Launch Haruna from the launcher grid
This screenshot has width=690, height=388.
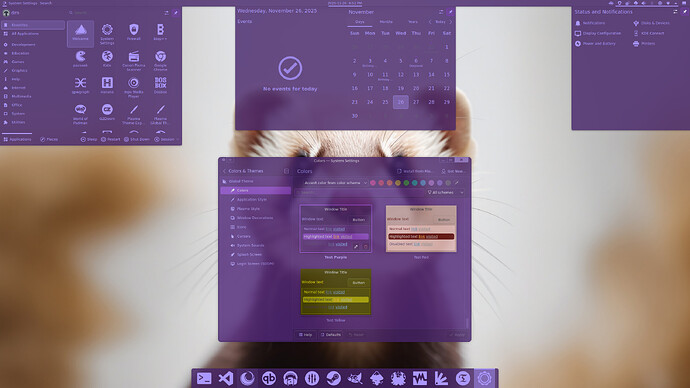[107, 86]
